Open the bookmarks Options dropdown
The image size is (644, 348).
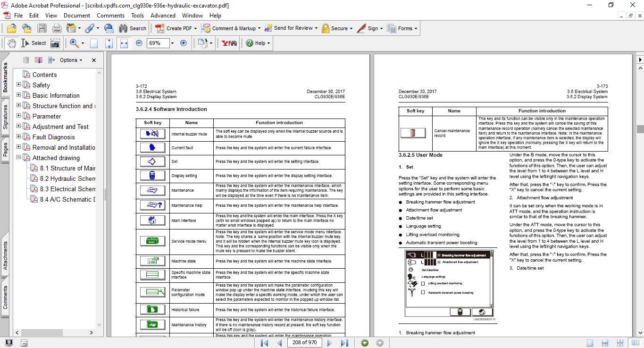[71, 60]
